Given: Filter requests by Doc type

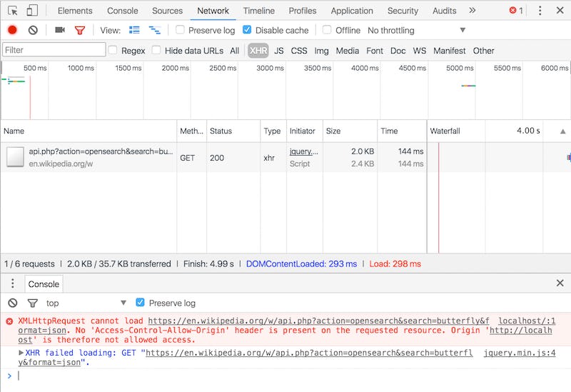Looking at the screenshot, I should 398,51.
